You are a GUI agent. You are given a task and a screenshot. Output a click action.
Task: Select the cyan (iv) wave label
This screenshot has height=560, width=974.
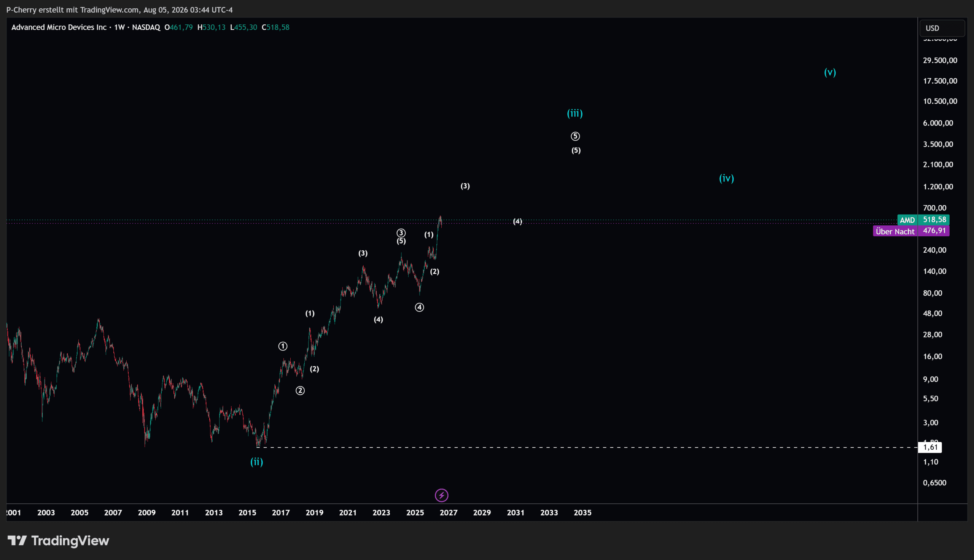pos(727,178)
